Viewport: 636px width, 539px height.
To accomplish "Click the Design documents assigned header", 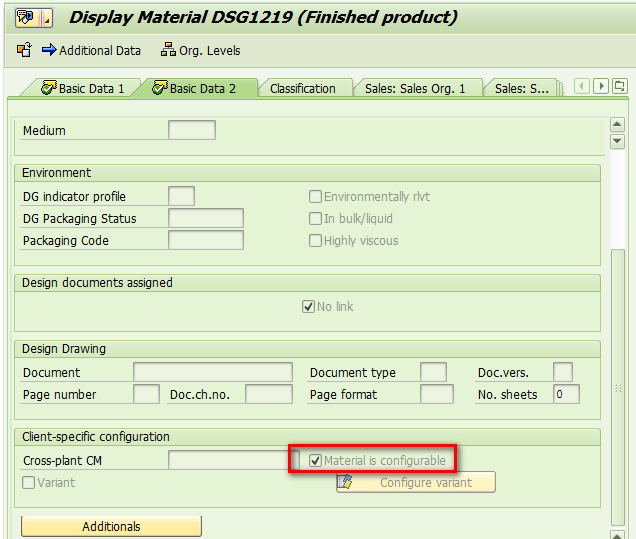I will pos(307,283).
